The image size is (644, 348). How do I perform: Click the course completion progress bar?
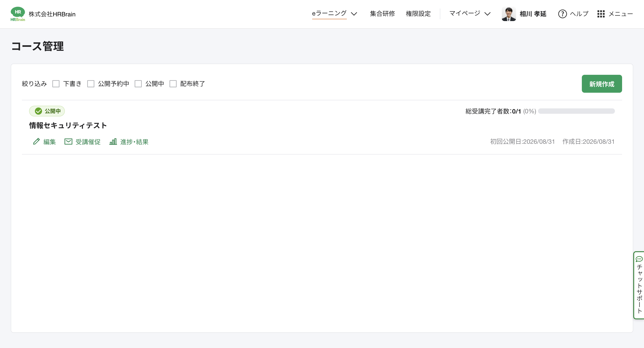click(576, 111)
